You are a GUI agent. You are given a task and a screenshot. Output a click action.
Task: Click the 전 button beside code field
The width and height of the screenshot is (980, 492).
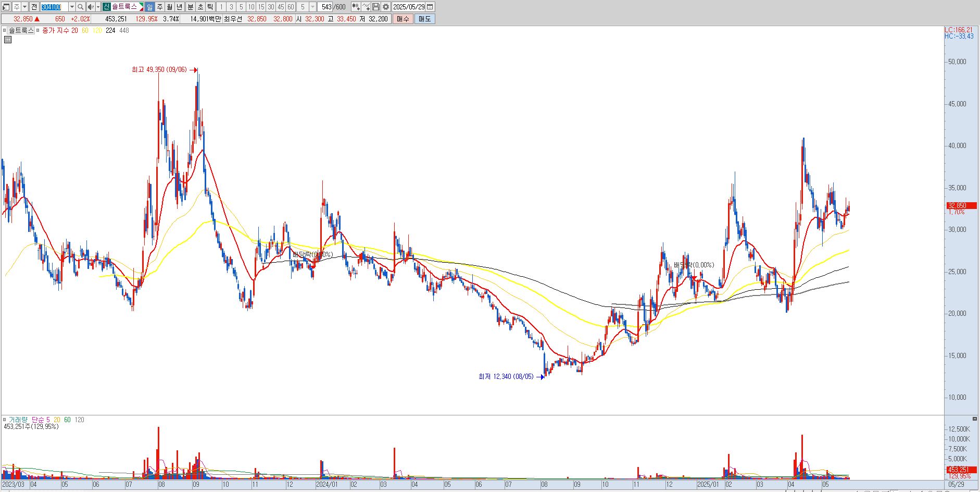[x=34, y=7]
